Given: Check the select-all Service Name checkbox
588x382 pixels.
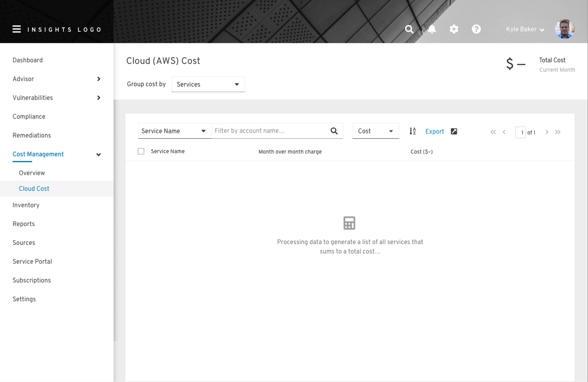Looking at the screenshot, I should pyautogui.click(x=141, y=151).
